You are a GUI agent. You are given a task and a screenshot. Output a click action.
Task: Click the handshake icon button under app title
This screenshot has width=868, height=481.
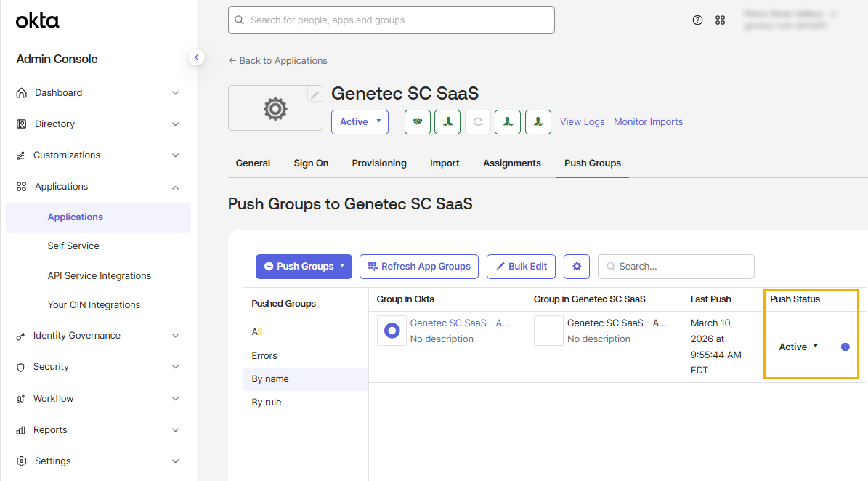(x=418, y=122)
